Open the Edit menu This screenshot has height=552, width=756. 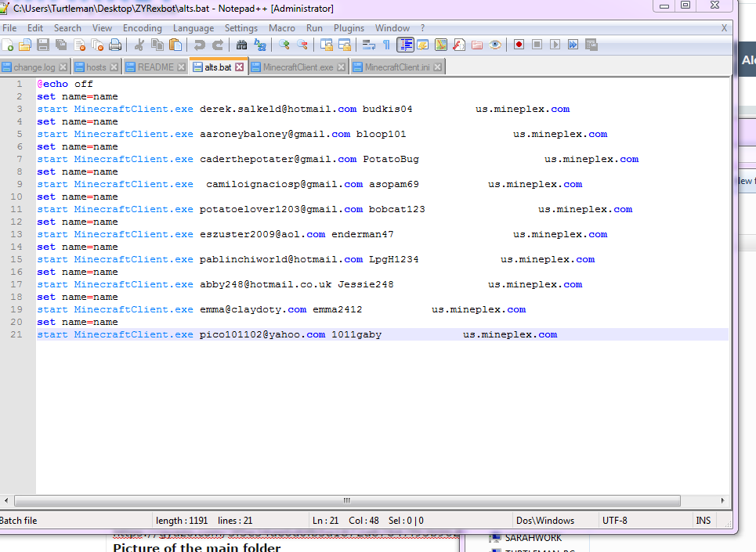(34, 28)
